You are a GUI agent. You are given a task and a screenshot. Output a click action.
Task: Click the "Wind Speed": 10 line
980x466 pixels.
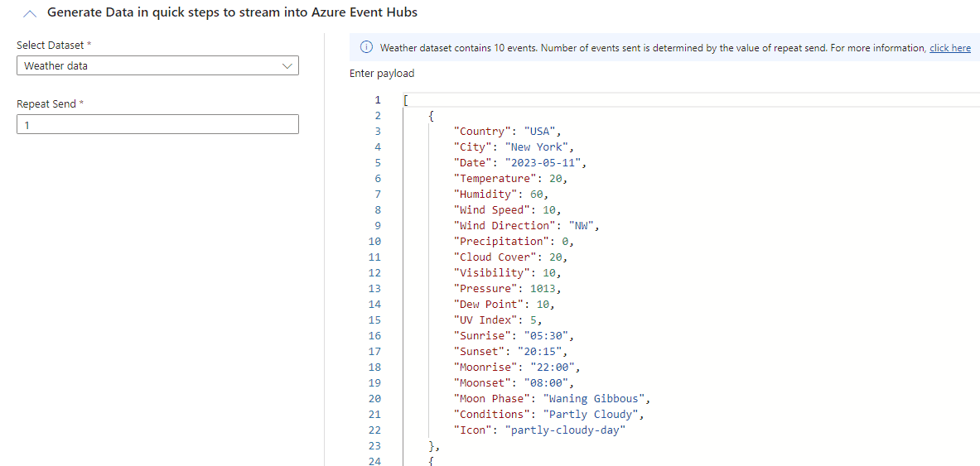pos(508,210)
